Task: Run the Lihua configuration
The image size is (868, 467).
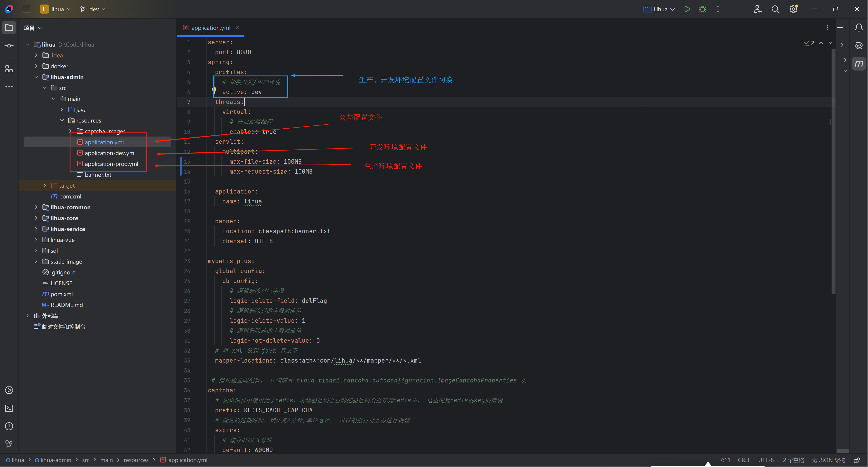Action: (687, 9)
